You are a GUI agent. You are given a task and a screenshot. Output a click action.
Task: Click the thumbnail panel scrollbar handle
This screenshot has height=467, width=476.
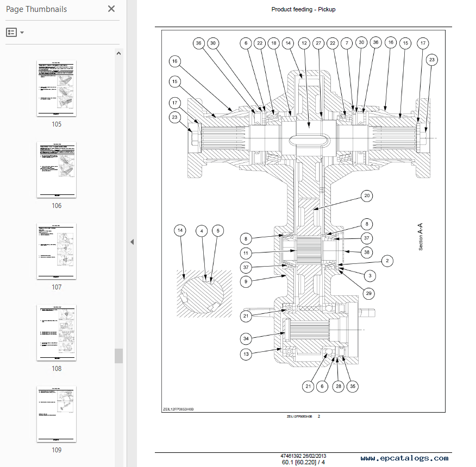[x=118, y=356]
